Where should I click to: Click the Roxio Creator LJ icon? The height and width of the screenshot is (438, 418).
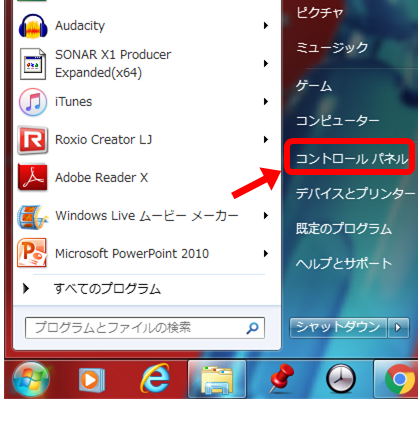[33, 140]
